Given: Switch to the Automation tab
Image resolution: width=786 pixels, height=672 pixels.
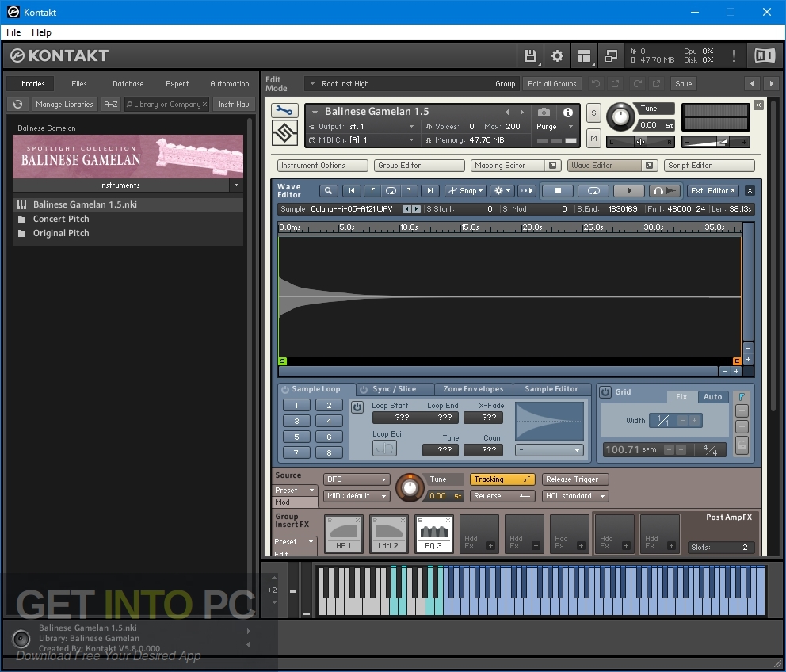Looking at the screenshot, I should click(230, 84).
